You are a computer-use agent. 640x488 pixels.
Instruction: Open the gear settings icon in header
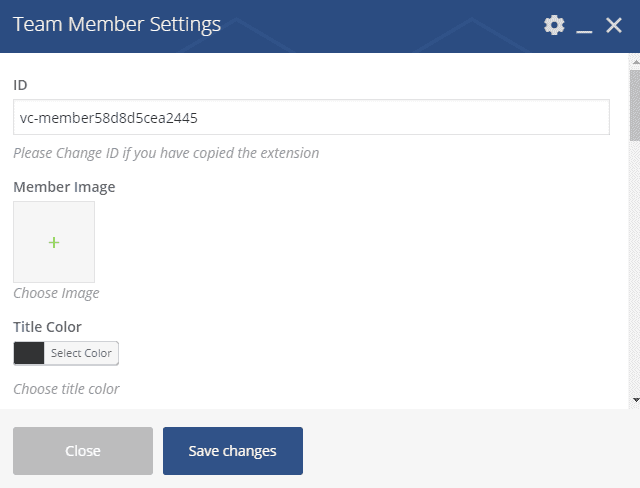click(554, 26)
